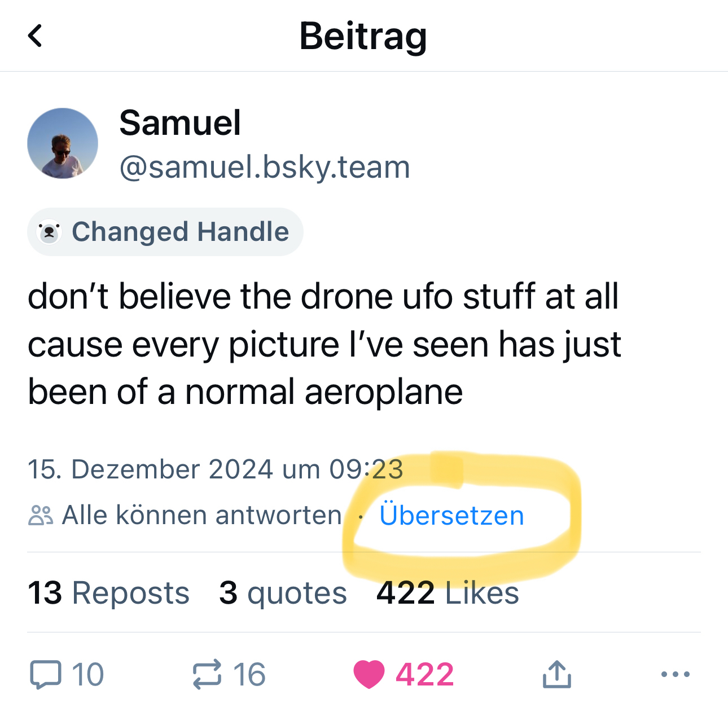Open the repost menu via arrows icon

[207, 674]
